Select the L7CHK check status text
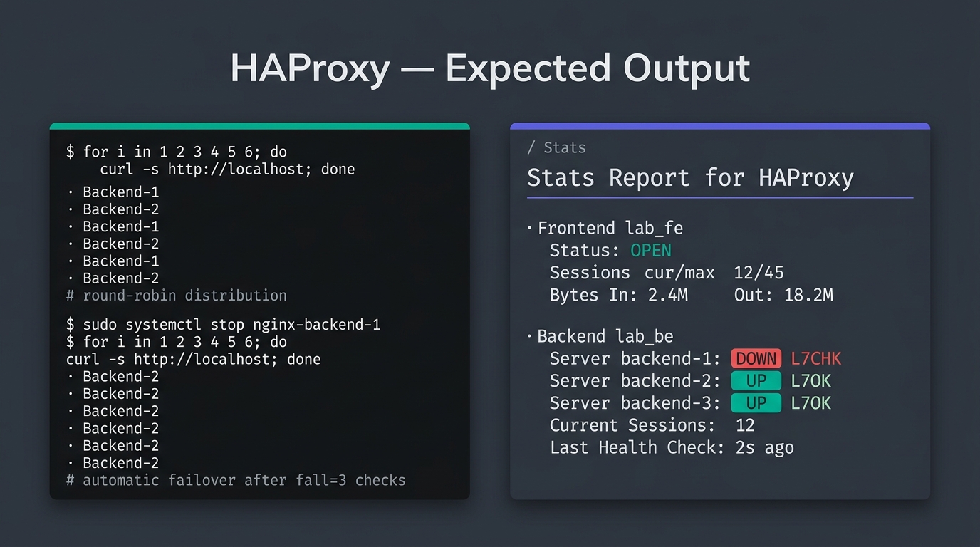 tap(816, 358)
